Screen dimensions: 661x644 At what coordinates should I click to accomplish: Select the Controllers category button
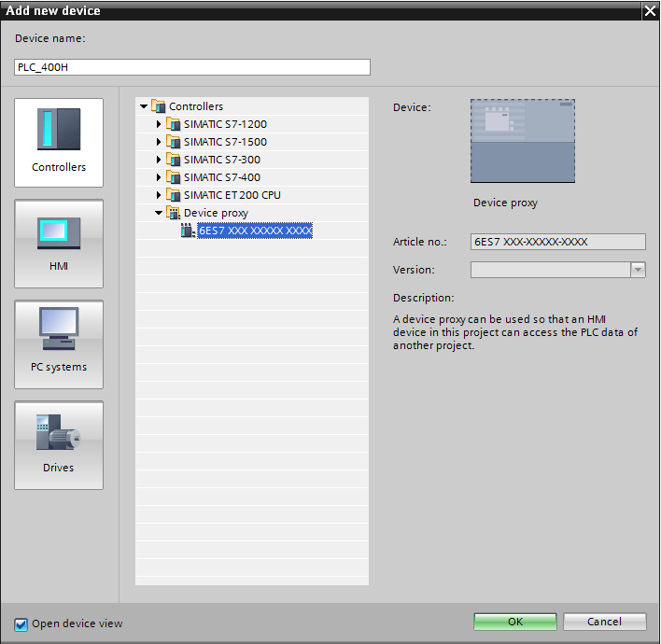[59, 143]
